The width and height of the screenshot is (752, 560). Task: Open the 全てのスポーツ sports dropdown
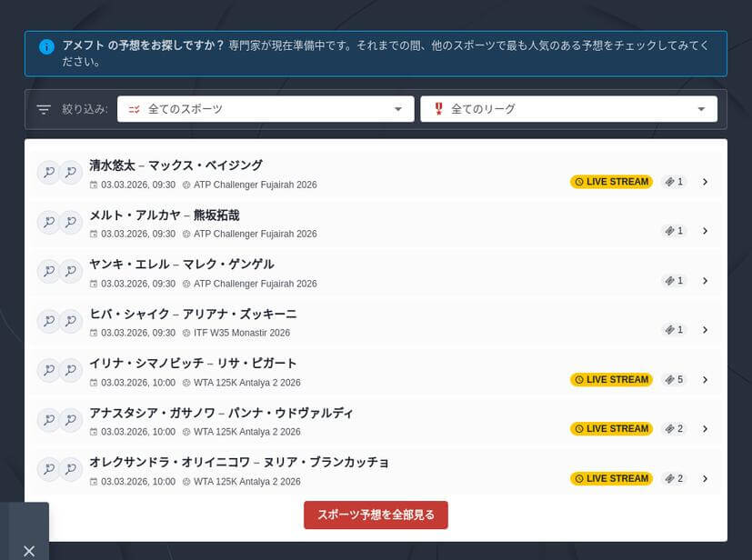(x=266, y=109)
